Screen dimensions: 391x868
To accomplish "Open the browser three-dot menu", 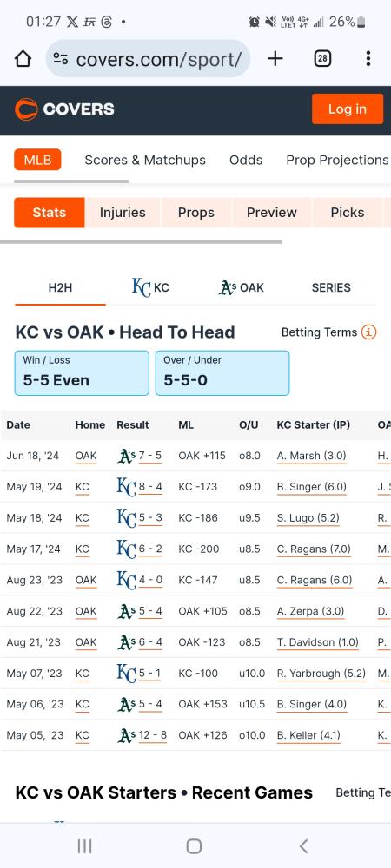I will pos(368,59).
